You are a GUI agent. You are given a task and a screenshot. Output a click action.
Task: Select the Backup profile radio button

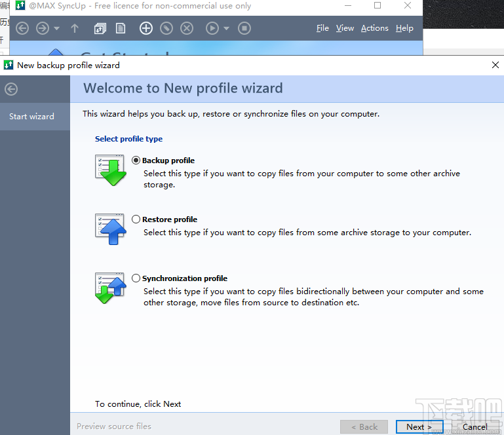click(x=136, y=160)
